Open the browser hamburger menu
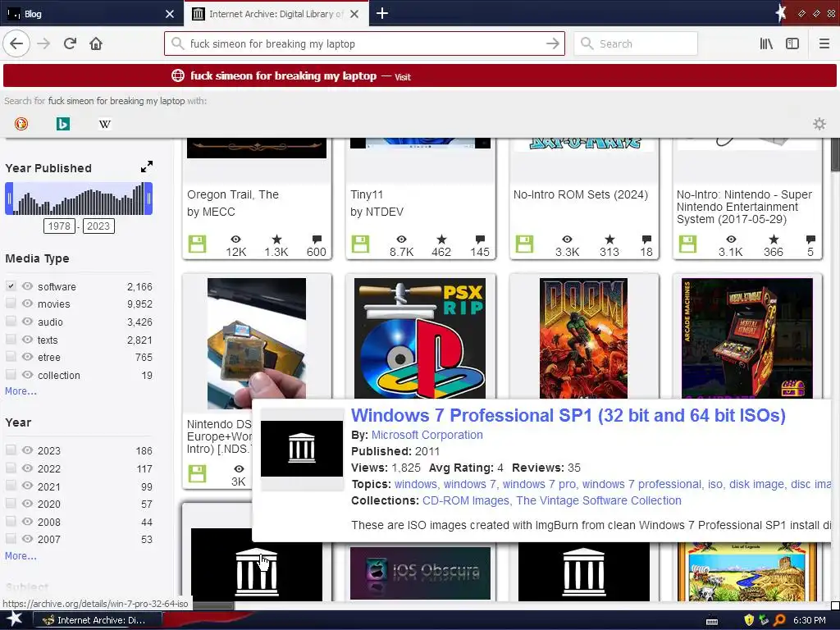This screenshot has height=630, width=840. (x=824, y=44)
